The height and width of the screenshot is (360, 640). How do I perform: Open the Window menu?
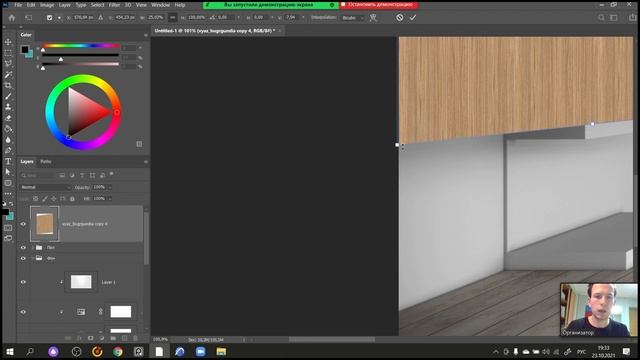click(x=160, y=5)
